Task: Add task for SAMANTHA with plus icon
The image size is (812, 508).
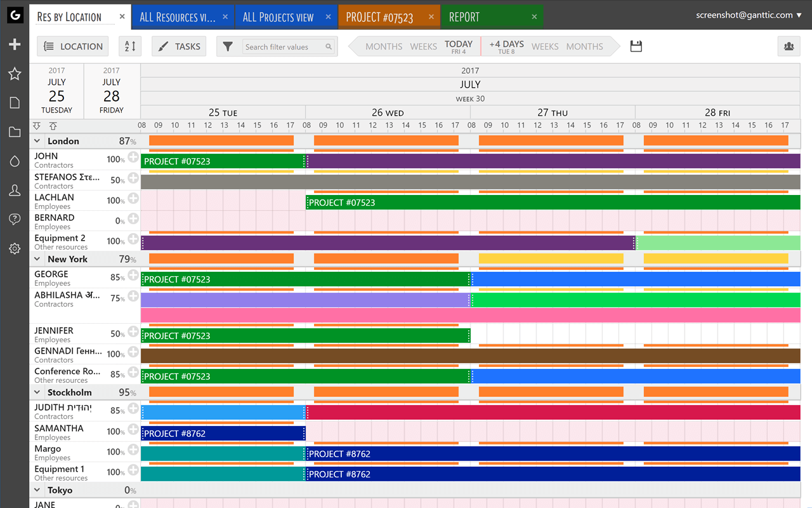Action: point(133,430)
